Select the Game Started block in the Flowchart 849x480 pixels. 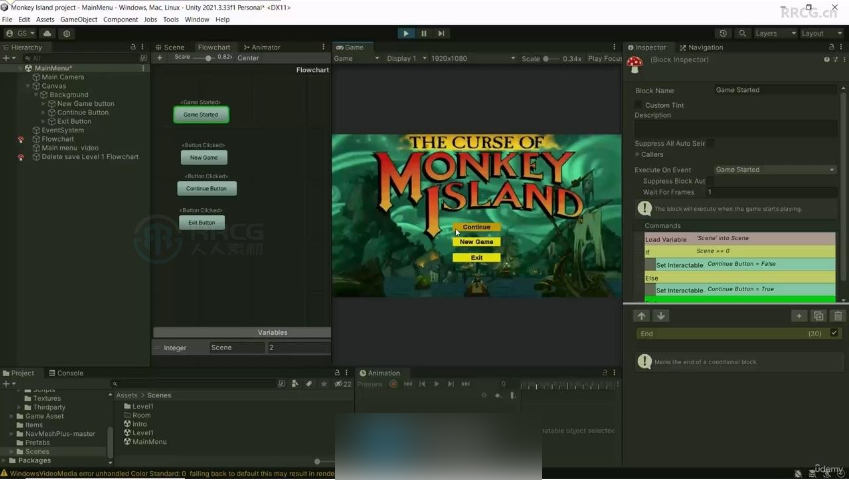point(201,115)
